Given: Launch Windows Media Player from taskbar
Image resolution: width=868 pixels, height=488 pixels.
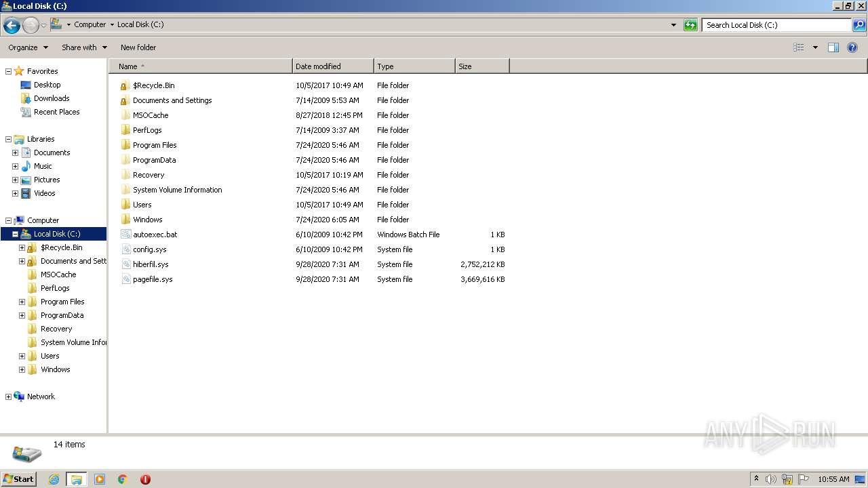Looking at the screenshot, I should (x=100, y=479).
